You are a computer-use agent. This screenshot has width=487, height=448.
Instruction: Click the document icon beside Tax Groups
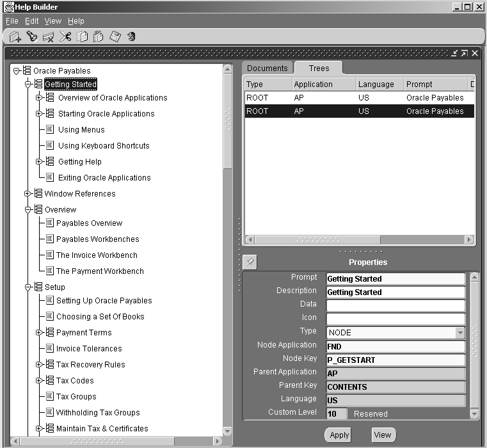tap(50, 396)
